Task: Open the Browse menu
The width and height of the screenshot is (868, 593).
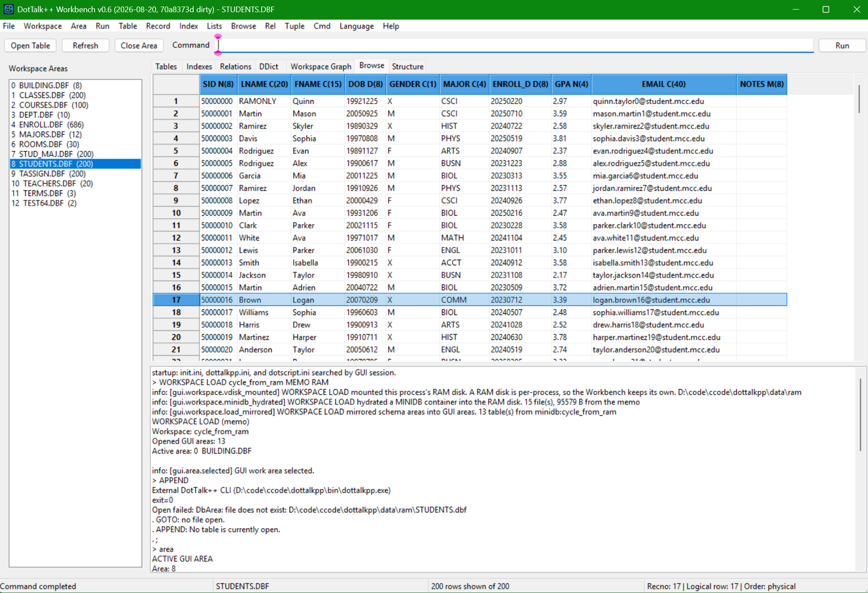Action: (x=243, y=26)
